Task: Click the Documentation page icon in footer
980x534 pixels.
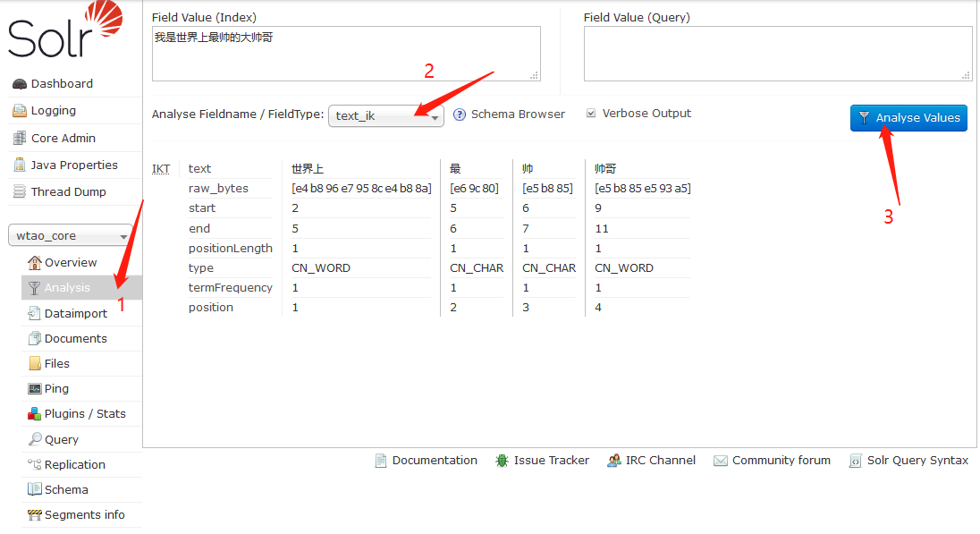Action: 381,461
